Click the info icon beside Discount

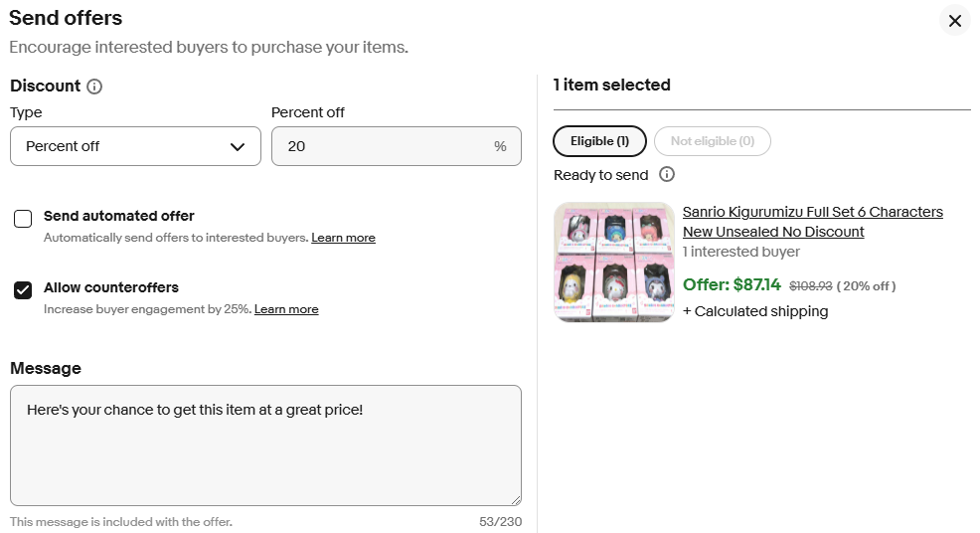[x=94, y=87]
